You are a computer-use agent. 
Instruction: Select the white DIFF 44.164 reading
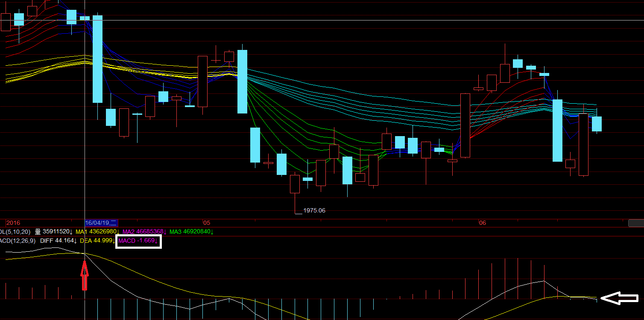(x=59, y=241)
